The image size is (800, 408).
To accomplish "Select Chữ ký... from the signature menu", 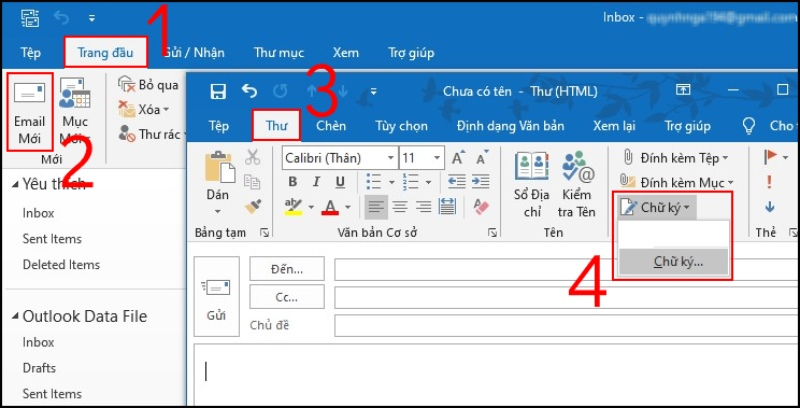I will point(677,262).
